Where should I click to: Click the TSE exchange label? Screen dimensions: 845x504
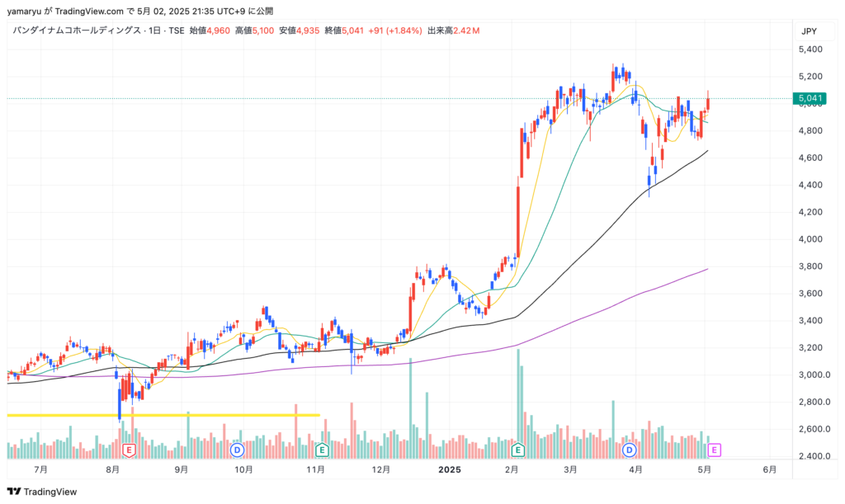pos(177,31)
